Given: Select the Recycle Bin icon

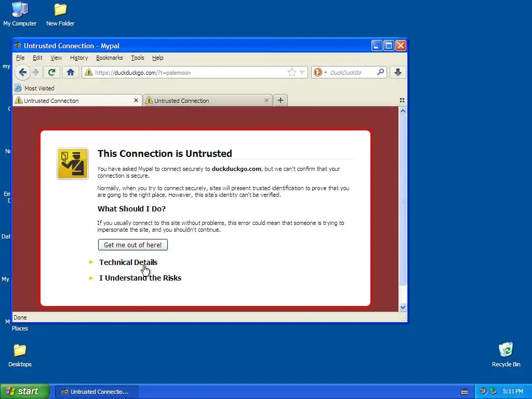Looking at the screenshot, I should tap(506, 355).
